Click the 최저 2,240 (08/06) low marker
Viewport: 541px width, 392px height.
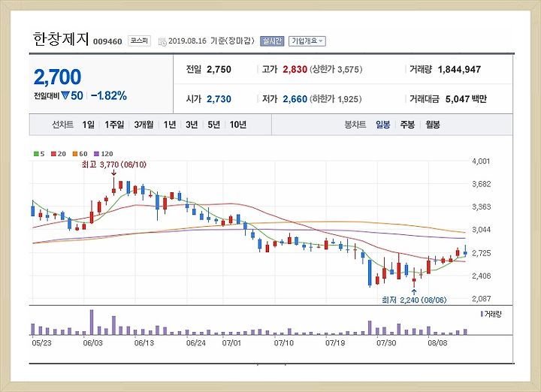pyautogui.click(x=414, y=300)
